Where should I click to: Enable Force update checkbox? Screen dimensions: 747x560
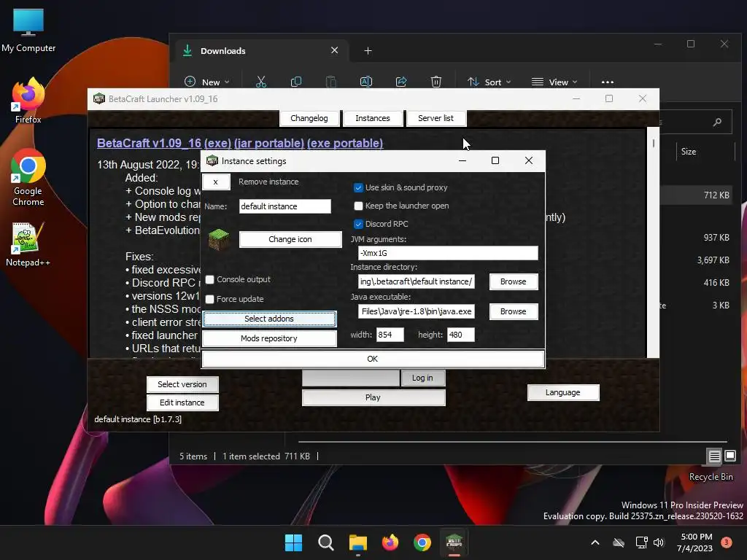[209, 299]
